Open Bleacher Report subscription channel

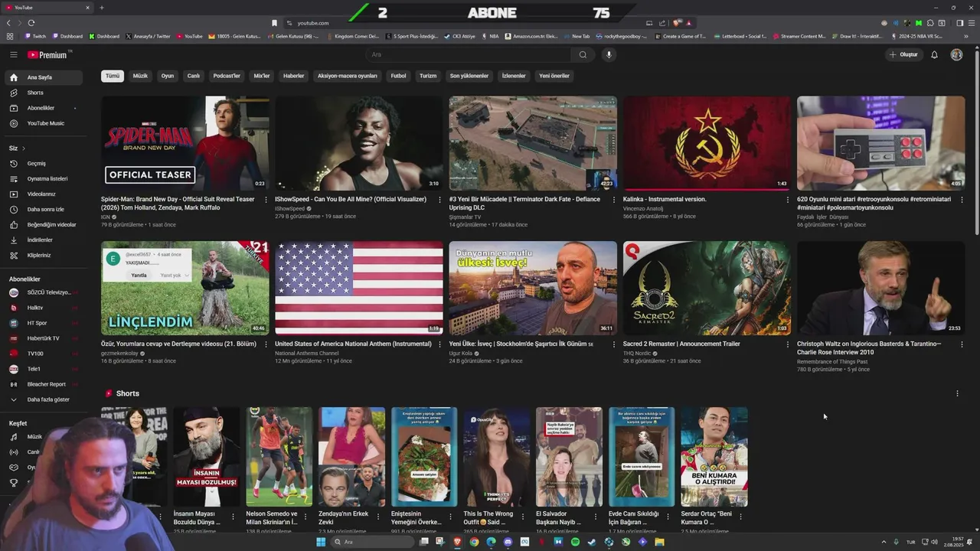(x=43, y=384)
